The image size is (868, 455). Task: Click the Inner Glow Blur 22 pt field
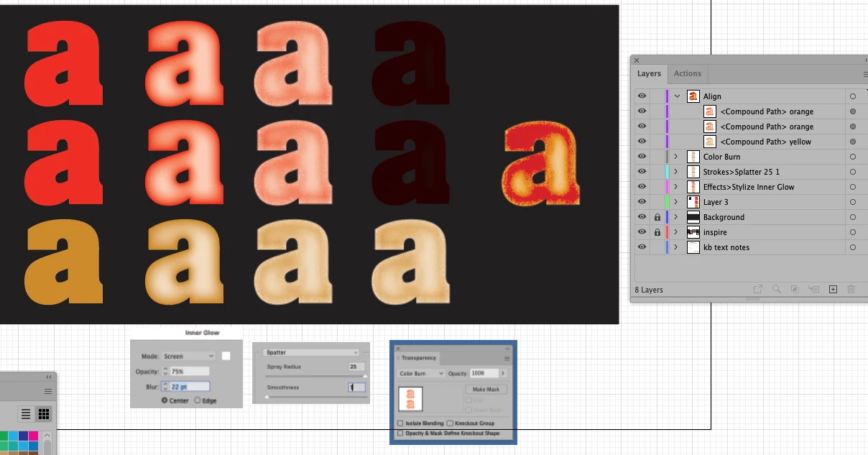(x=190, y=386)
